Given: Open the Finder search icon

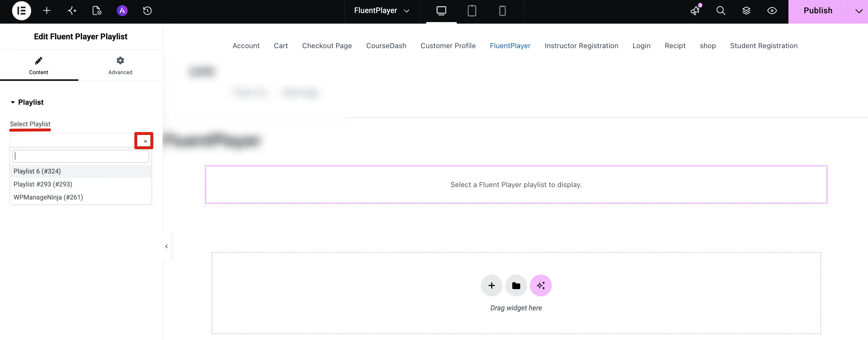Looking at the screenshot, I should tap(721, 11).
